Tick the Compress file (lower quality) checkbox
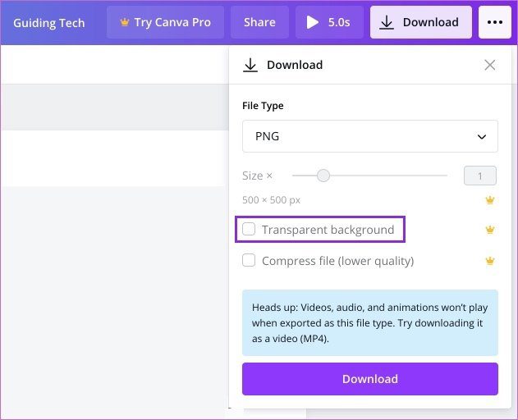Screen dimensions: 518x420 click(x=249, y=260)
